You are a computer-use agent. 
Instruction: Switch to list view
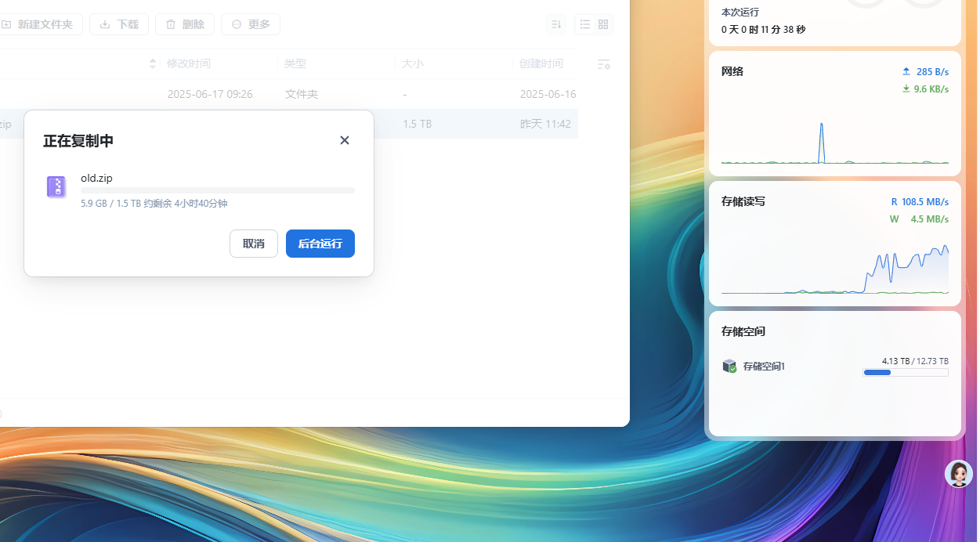point(585,24)
